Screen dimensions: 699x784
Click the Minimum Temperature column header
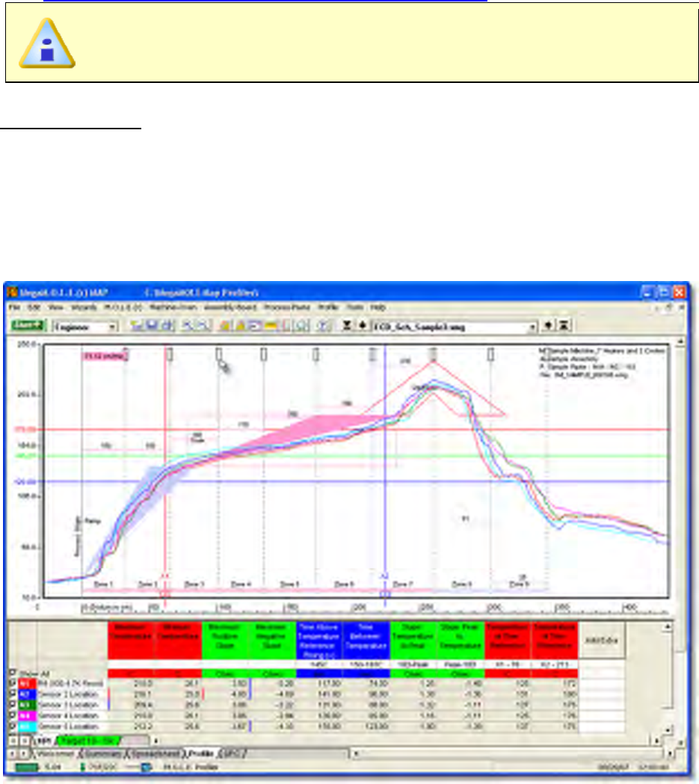tap(178, 641)
